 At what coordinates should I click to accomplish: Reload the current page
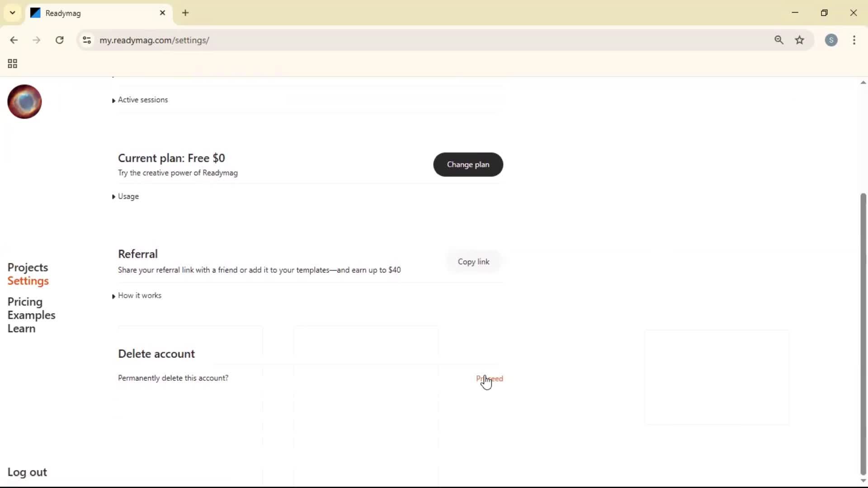(x=59, y=40)
